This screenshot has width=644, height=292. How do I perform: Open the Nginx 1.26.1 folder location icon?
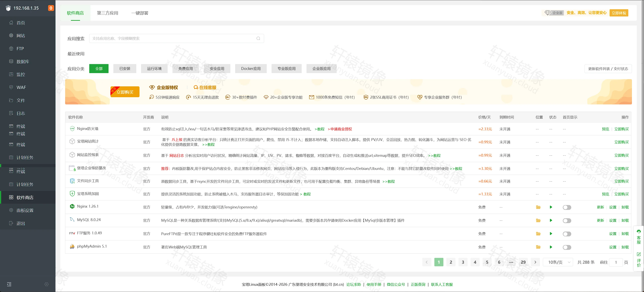coord(538,207)
